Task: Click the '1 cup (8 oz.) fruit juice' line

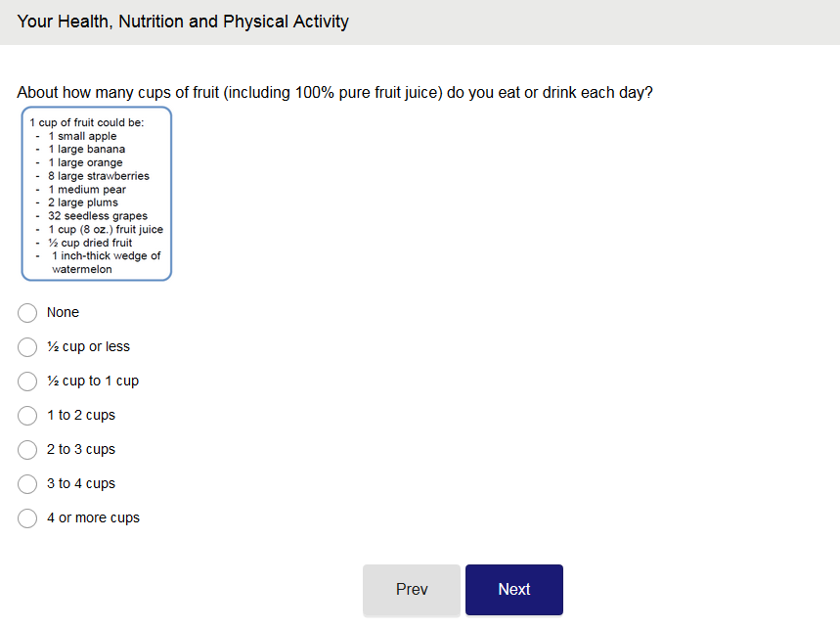Action: pos(105,230)
